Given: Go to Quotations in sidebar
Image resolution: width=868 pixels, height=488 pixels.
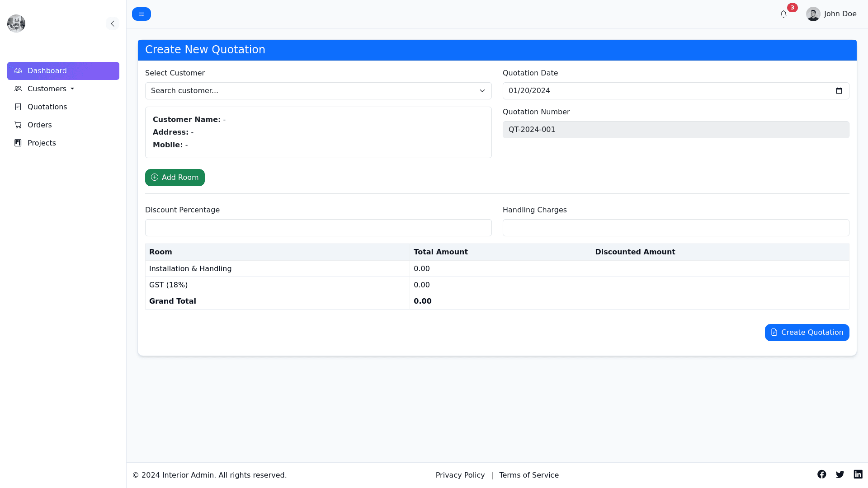Looking at the screenshot, I should (47, 107).
